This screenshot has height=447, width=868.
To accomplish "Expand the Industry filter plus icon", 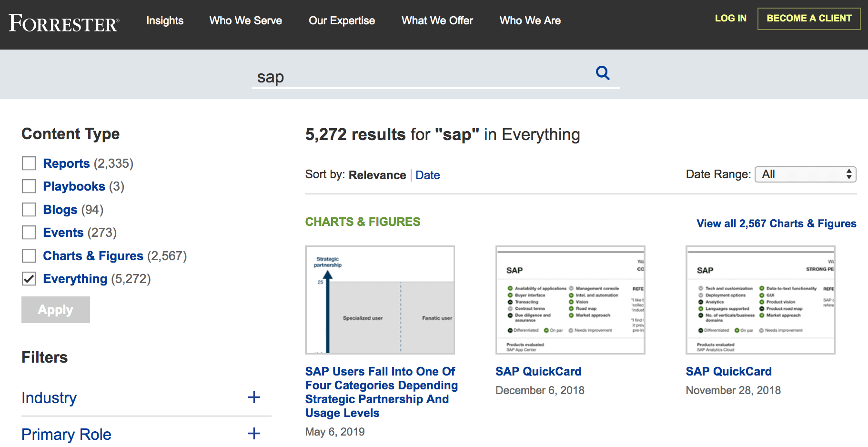I will (254, 397).
